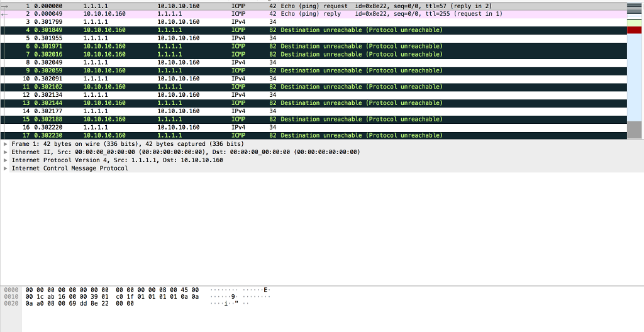Select packet 17 at time 0.302230
The height and width of the screenshot is (332, 644).
coord(314,136)
